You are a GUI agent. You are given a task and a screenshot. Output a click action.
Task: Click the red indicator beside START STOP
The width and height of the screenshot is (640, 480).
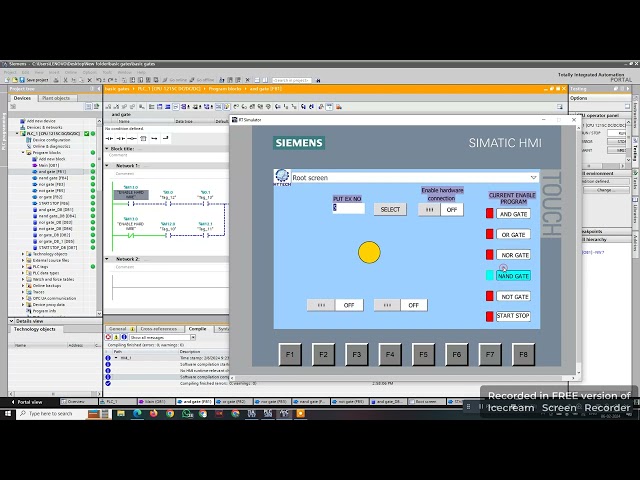489,316
